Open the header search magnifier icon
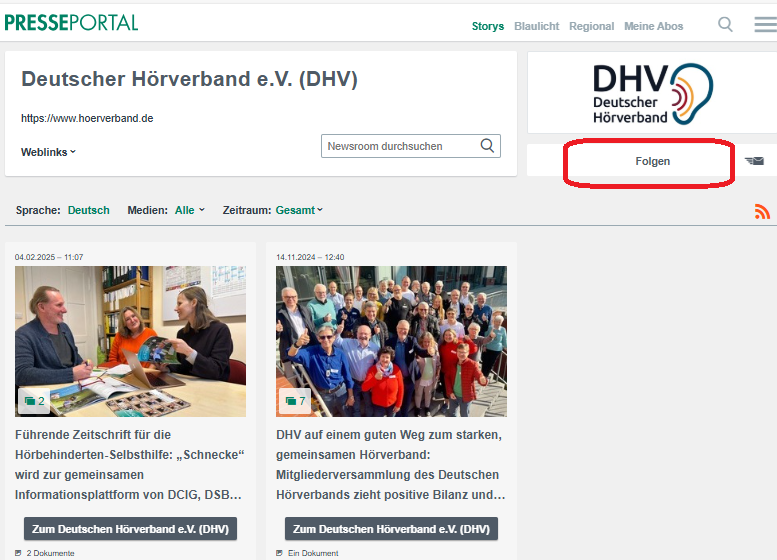This screenshot has height=560, width=777. [725, 24]
